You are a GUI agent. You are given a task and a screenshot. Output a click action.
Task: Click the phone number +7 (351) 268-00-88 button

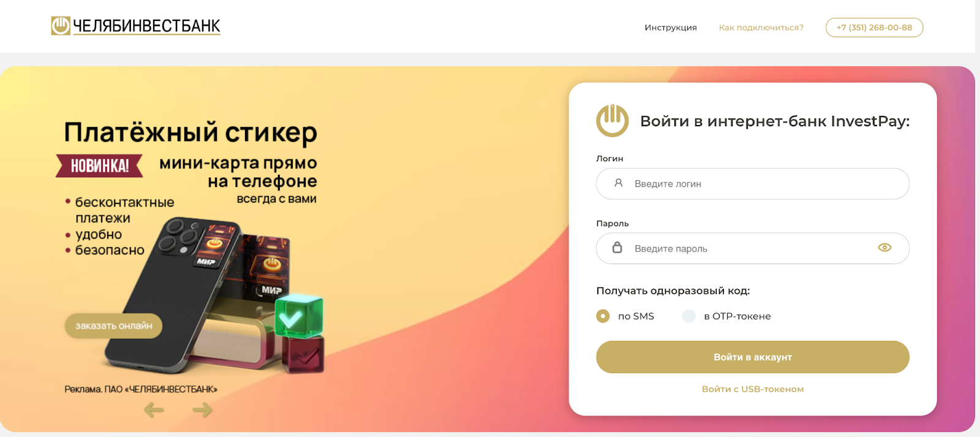point(874,28)
